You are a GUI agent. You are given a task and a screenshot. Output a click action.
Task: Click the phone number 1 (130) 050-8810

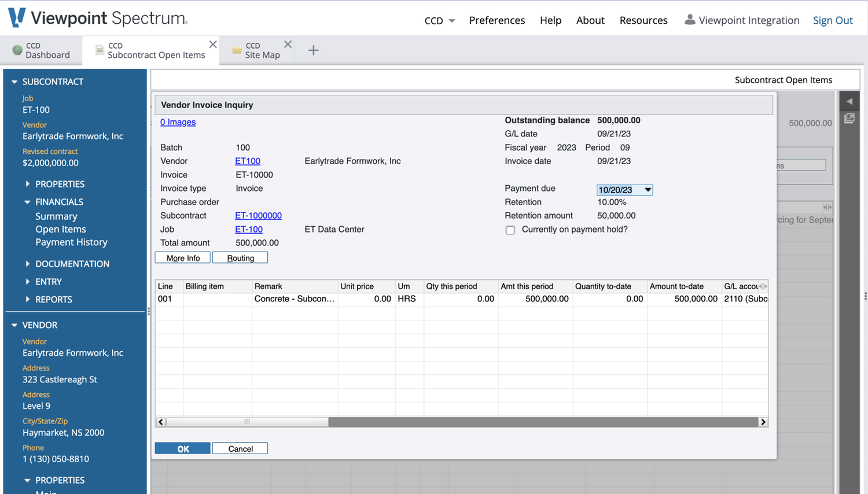pos(56,459)
